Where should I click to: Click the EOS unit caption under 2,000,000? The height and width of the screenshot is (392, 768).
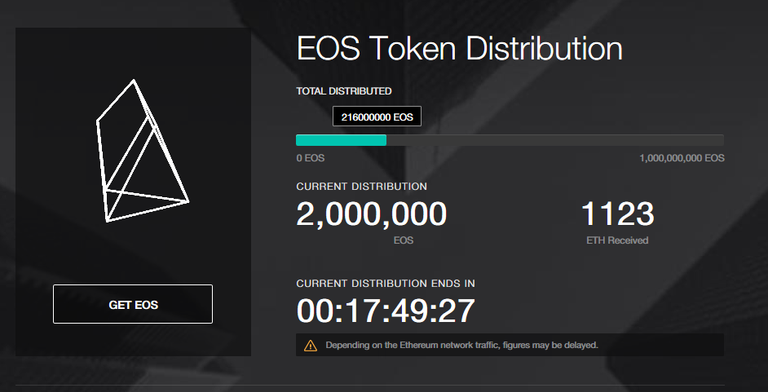(403, 240)
